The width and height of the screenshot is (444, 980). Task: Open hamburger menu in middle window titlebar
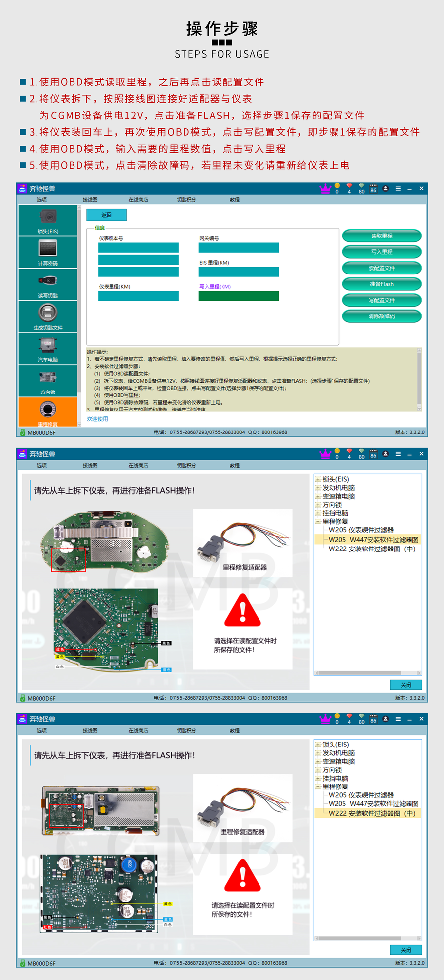pyautogui.click(x=398, y=454)
